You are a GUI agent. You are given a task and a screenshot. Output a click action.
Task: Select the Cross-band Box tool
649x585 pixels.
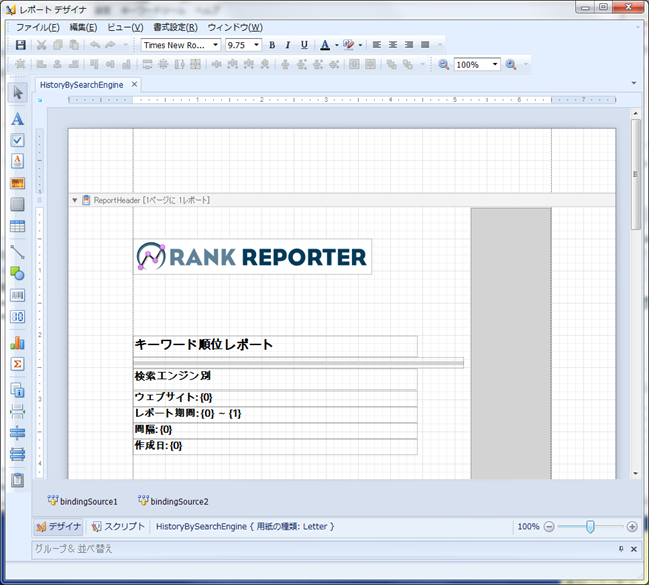(17, 454)
